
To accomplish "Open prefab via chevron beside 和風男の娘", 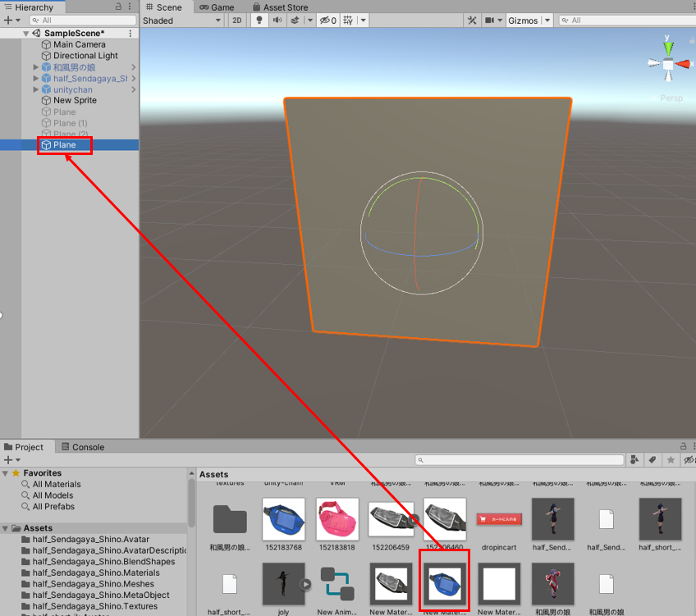I will [x=133, y=67].
